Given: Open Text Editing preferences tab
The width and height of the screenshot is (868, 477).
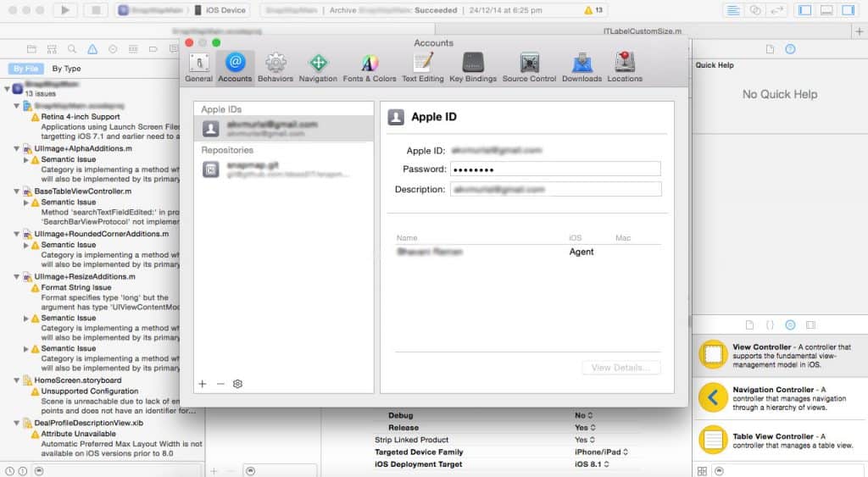Looking at the screenshot, I should [423, 68].
